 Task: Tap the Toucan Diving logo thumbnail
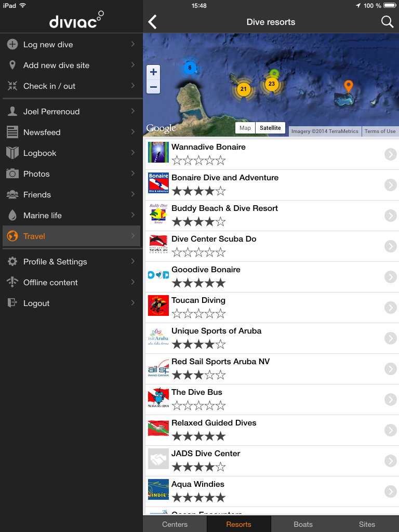point(158,305)
